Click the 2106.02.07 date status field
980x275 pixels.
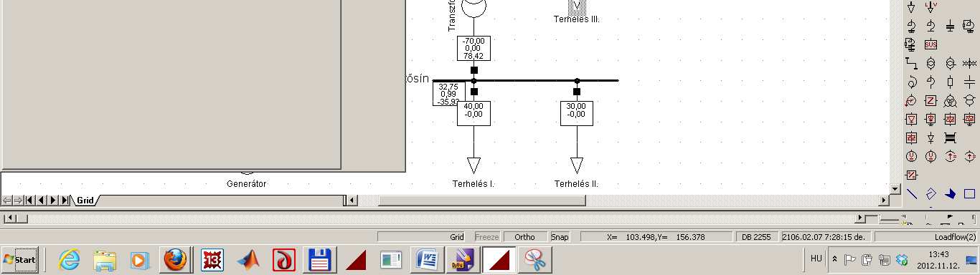click(x=826, y=237)
